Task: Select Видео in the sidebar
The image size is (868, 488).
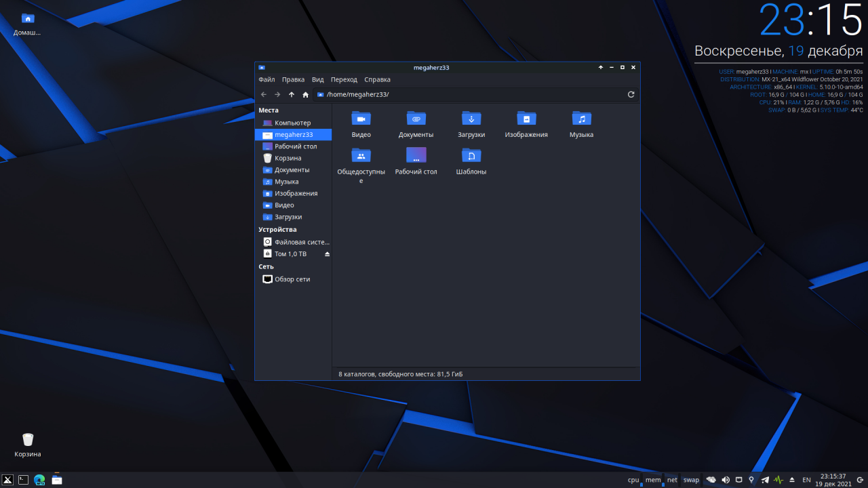Action: [293, 205]
